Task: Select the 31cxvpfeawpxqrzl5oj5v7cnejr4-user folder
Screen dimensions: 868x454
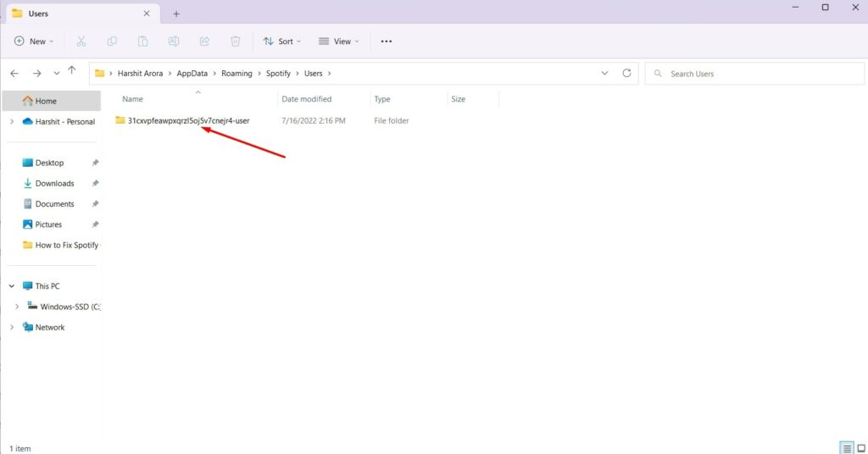Action: 188,120
